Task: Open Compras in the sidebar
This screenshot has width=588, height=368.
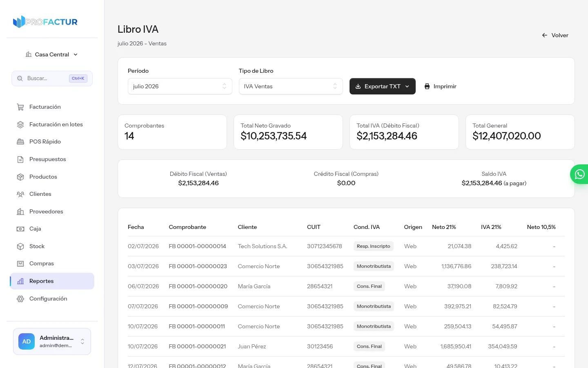Action: [52, 263]
